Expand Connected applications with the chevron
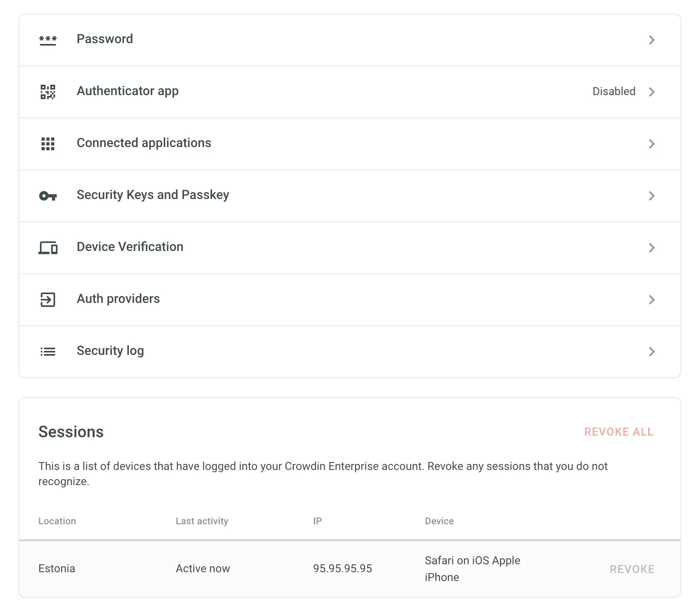 652,144
